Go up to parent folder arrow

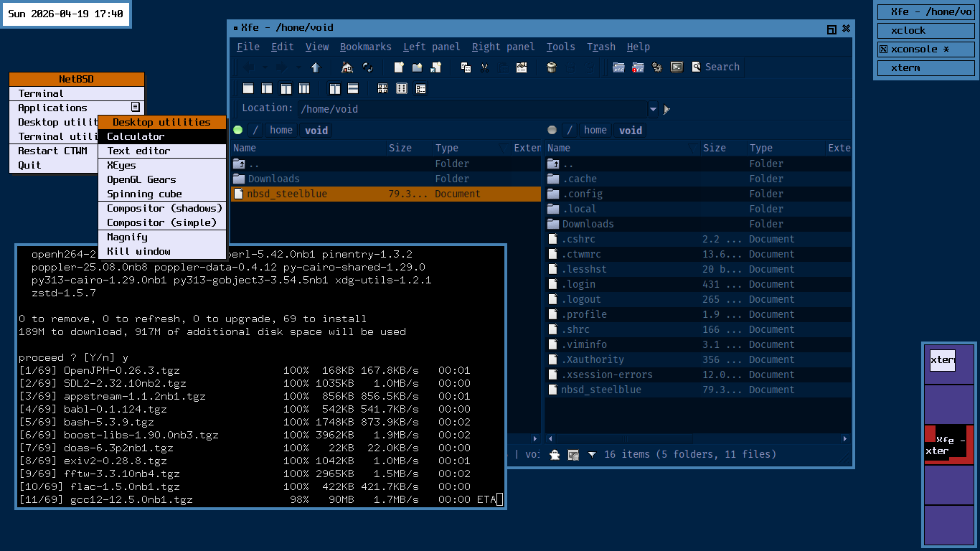[315, 67]
